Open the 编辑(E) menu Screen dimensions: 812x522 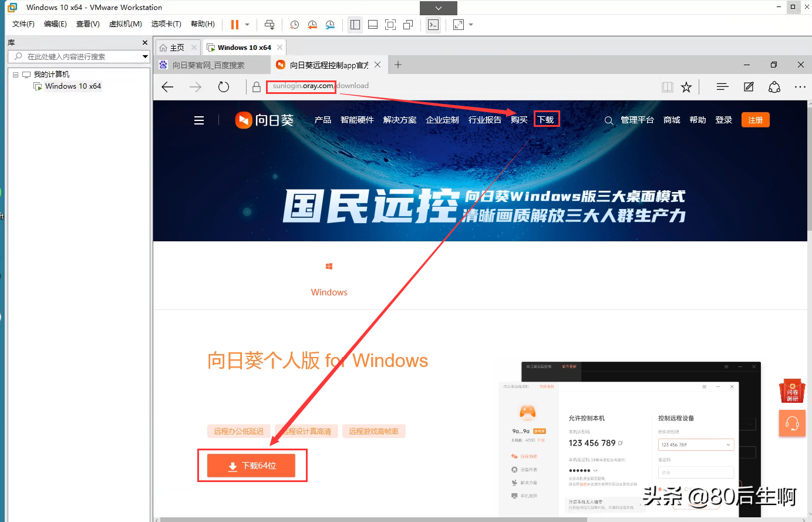55,24
